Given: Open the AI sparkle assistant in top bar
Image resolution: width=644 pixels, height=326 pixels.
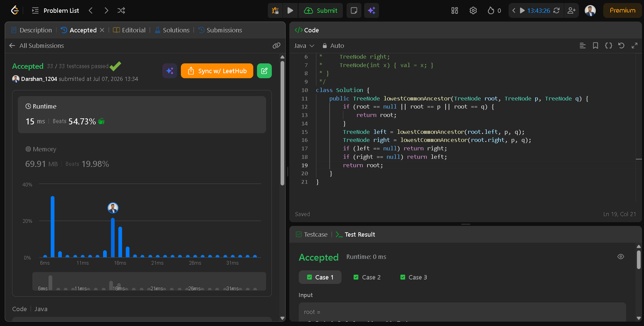Looking at the screenshot, I should [x=371, y=10].
